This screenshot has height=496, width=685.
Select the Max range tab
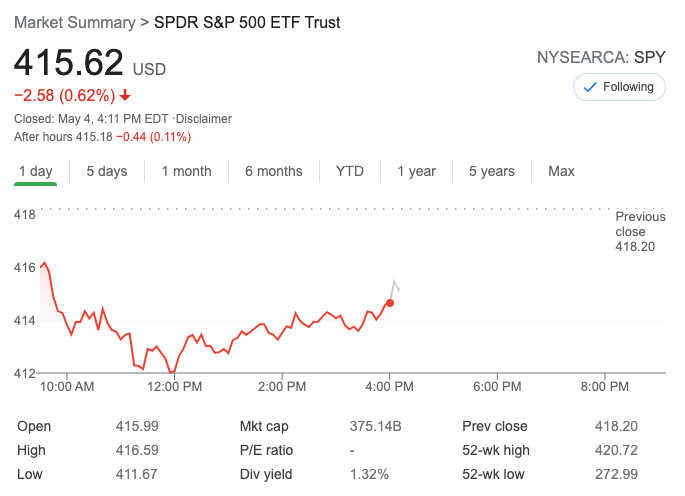(561, 171)
